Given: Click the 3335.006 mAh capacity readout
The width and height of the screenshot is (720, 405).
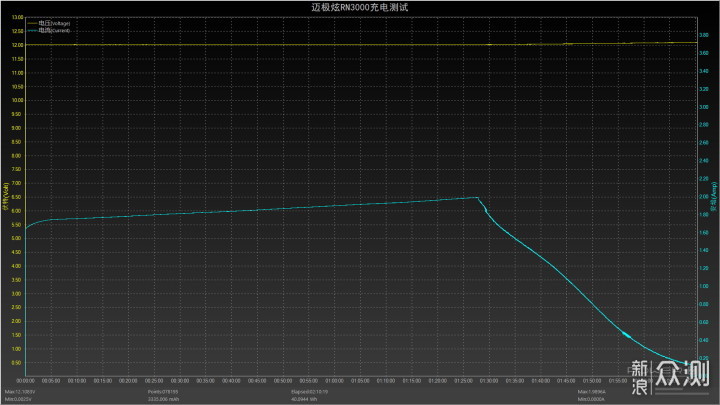Looking at the screenshot, I should click(x=163, y=399).
